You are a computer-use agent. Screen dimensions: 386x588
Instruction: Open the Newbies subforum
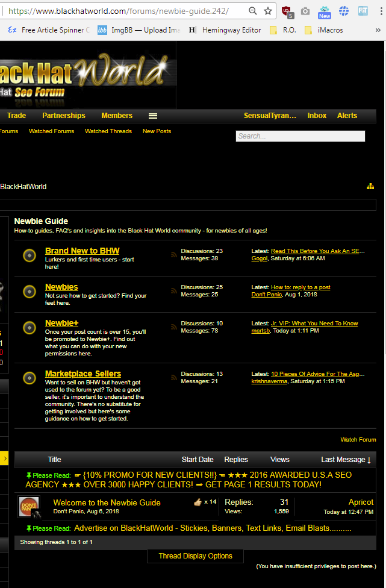(61, 287)
